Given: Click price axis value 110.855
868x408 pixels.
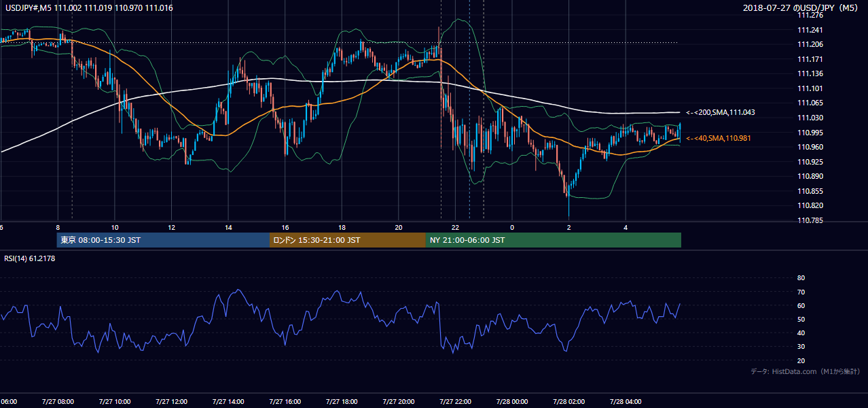Looking at the screenshot, I should [810, 191].
